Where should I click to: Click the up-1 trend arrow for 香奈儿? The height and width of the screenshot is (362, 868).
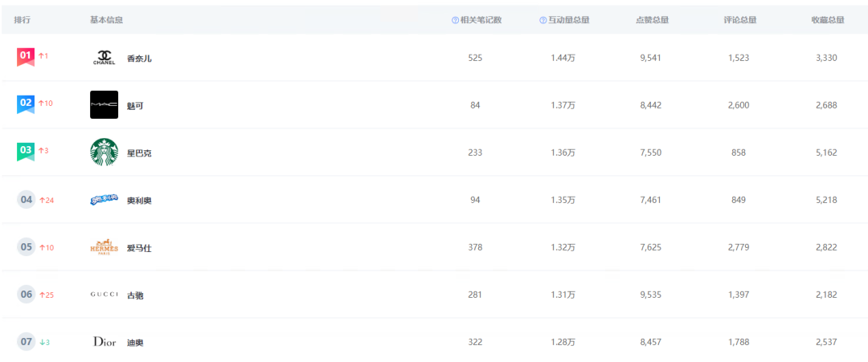pos(43,56)
